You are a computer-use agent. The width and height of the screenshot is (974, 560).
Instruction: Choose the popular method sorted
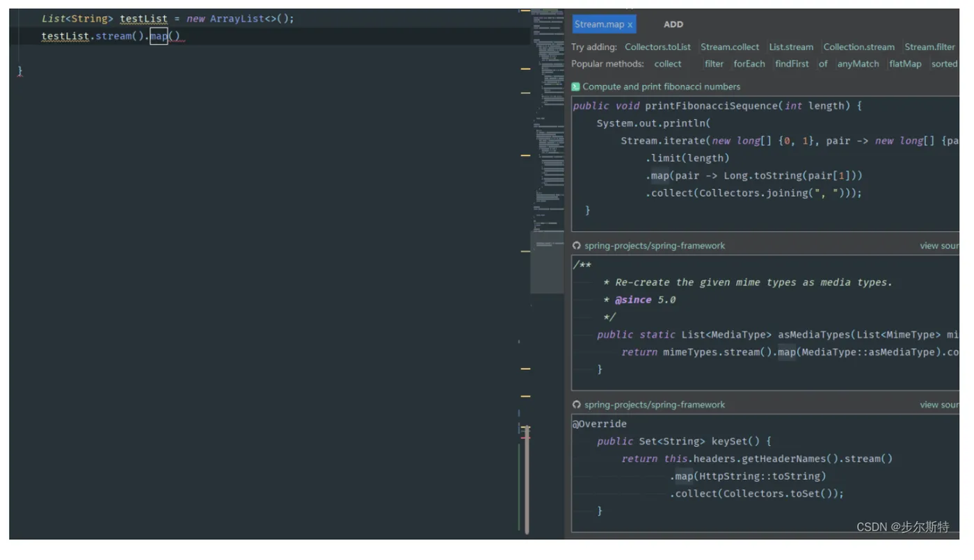tap(944, 64)
